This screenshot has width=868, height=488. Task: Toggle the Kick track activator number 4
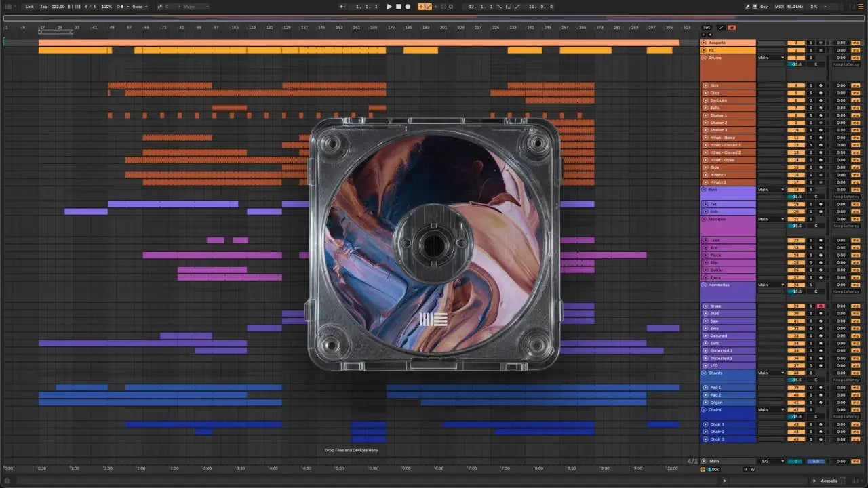(x=795, y=85)
